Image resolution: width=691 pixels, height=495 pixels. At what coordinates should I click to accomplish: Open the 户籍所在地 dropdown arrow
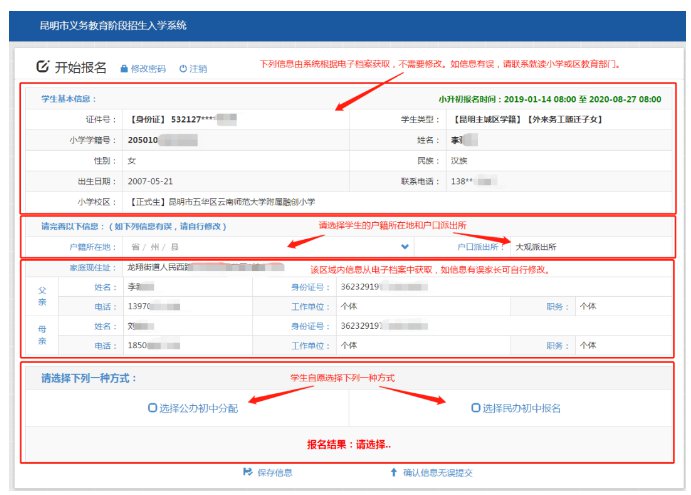(405, 245)
